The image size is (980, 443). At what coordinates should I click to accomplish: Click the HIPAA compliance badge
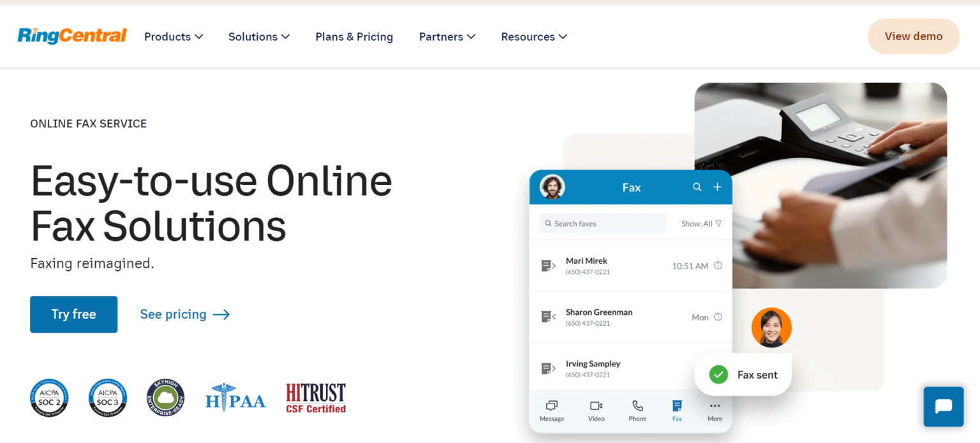(x=235, y=398)
